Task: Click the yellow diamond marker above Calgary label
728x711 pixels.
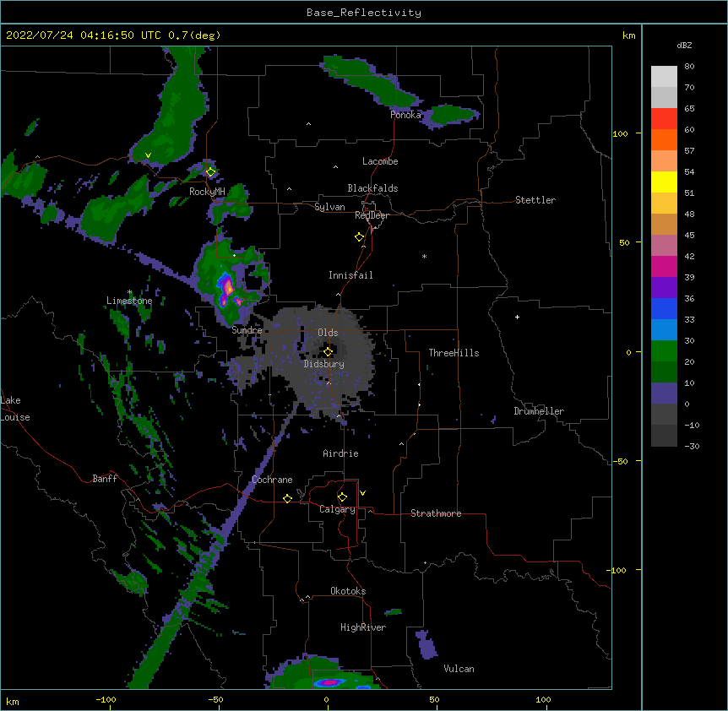Action: point(342,497)
